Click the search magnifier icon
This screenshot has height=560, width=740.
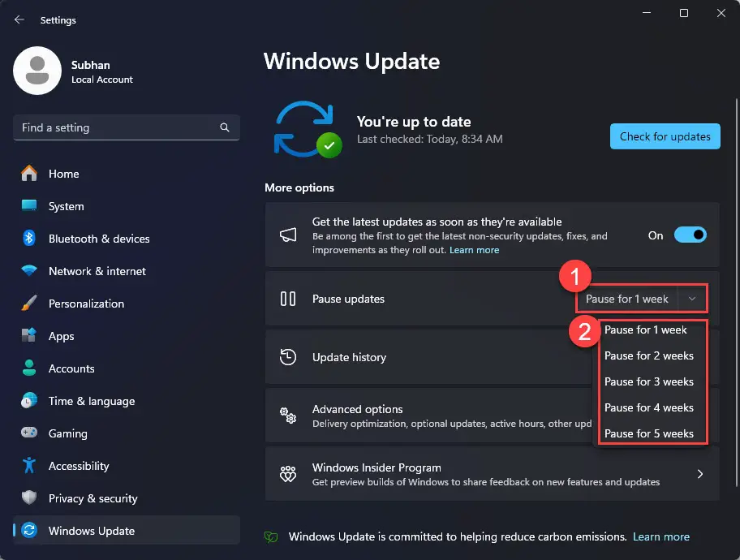coord(225,127)
